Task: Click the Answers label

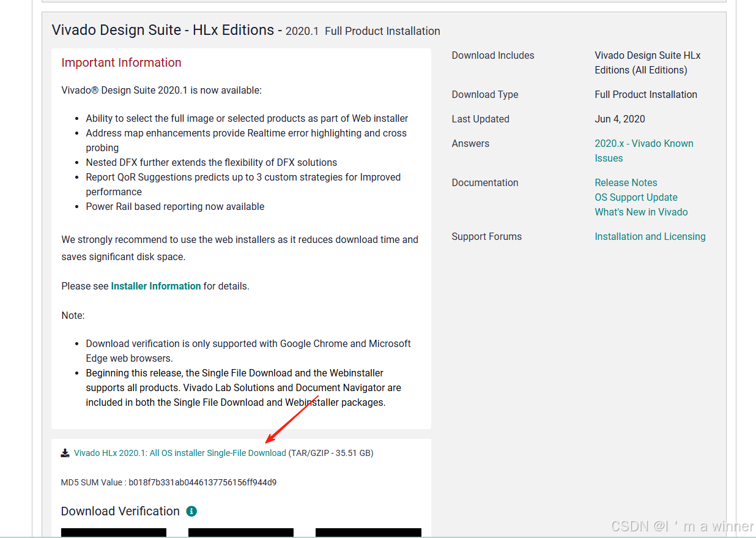Action: point(470,143)
